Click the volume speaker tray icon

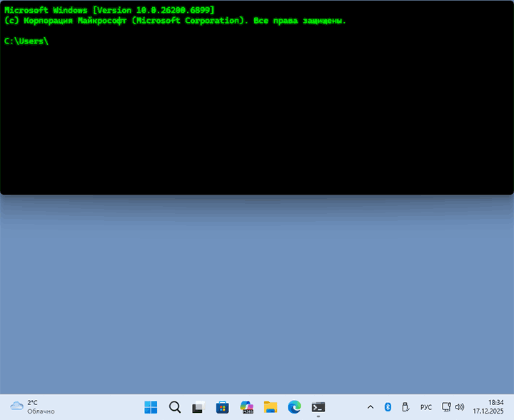[459, 407]
